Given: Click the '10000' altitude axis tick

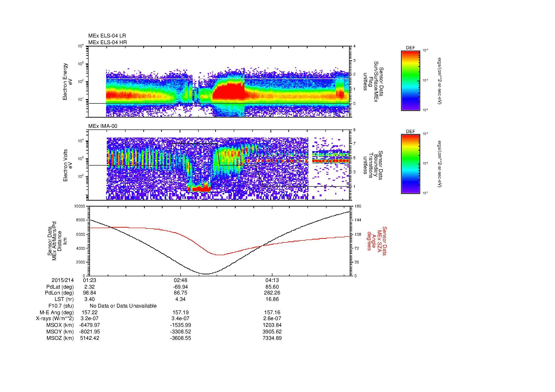Looking at the screenshot, I should (x=80, y=206).
